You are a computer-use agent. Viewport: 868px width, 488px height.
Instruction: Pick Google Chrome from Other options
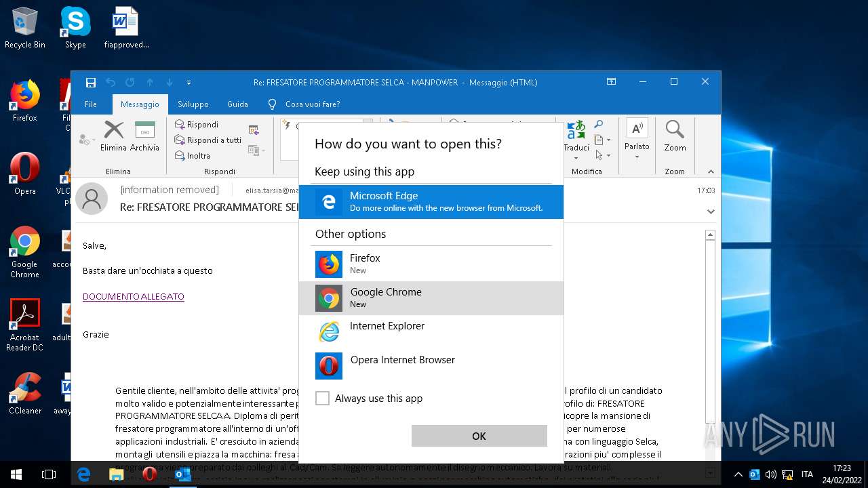(431, 298)
